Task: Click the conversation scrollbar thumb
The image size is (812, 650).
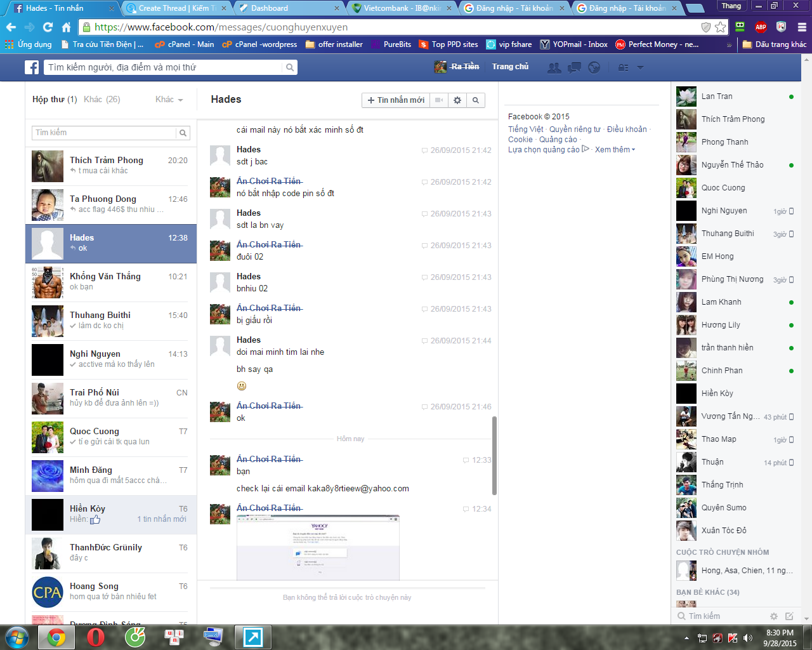Action: (494, 455)
